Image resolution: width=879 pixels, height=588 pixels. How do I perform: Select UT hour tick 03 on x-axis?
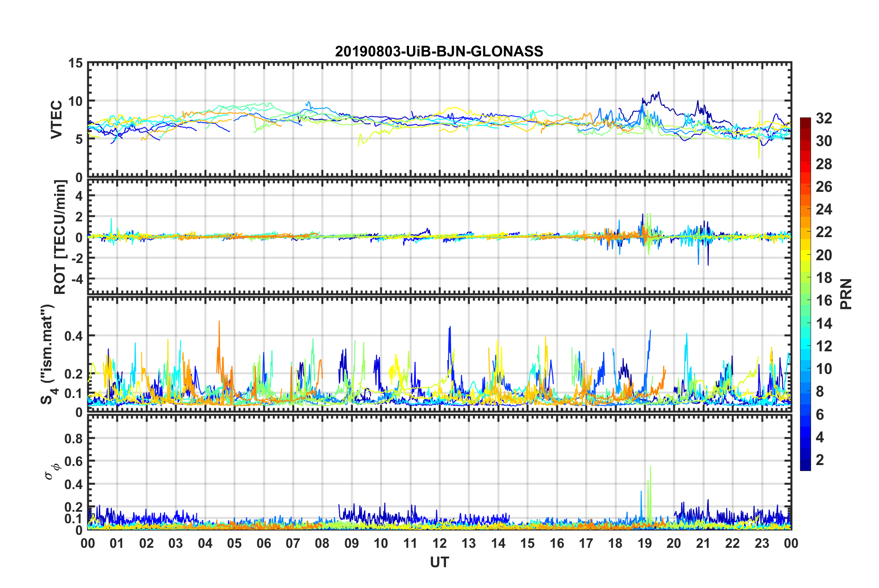click(176, 543)
